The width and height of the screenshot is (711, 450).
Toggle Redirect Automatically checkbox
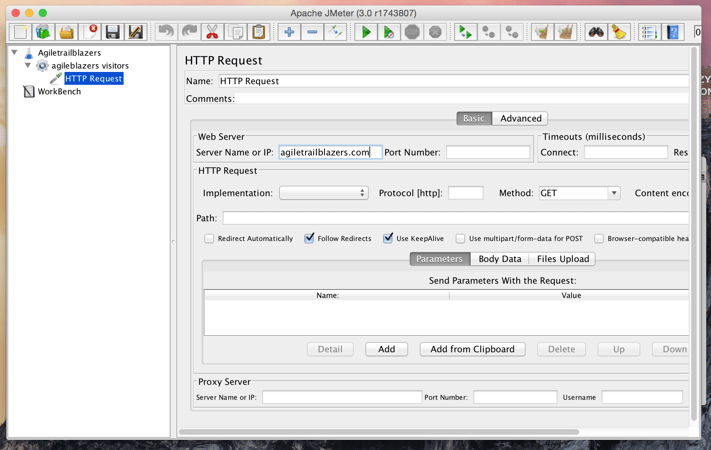[209, 239]
